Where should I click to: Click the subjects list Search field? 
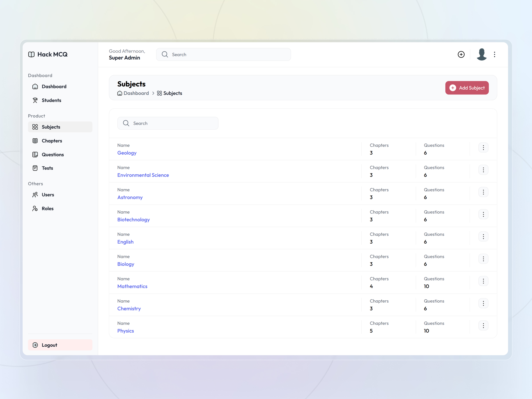(168, 123)
